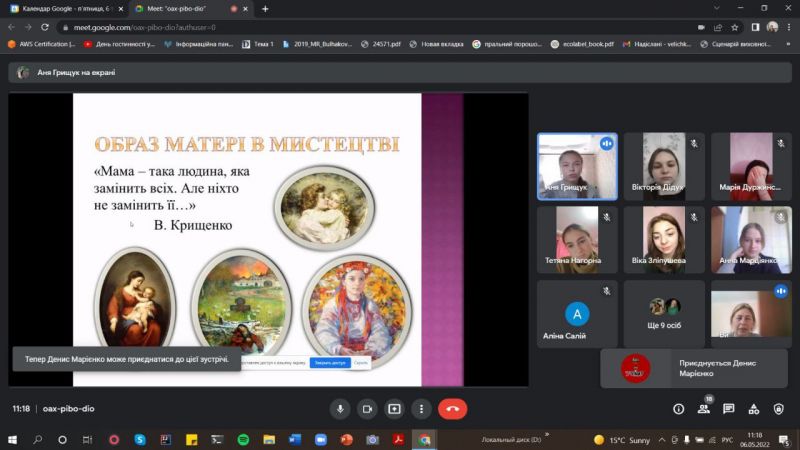Open ecolabel_book.pdf bookmark

tap(582, 44)
